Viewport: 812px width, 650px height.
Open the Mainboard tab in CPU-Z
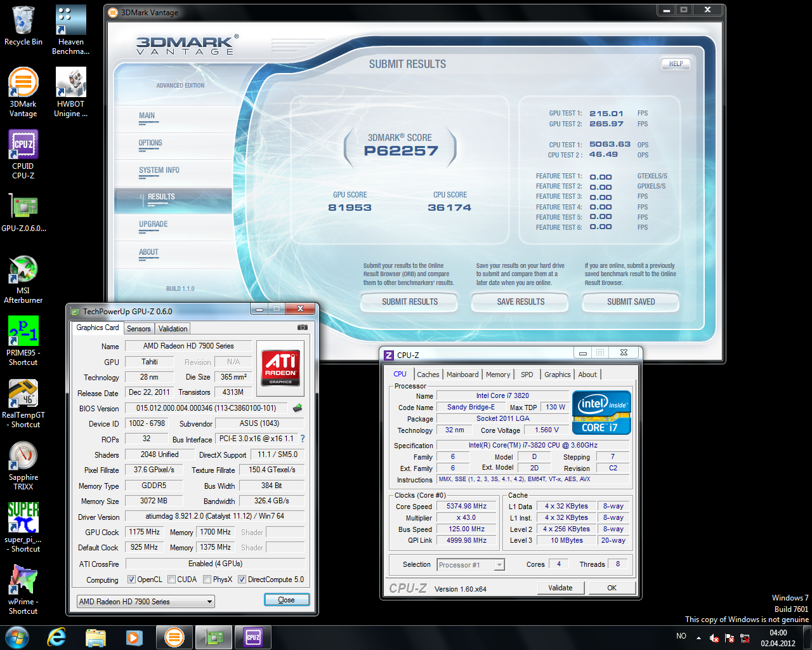[462, 375]
